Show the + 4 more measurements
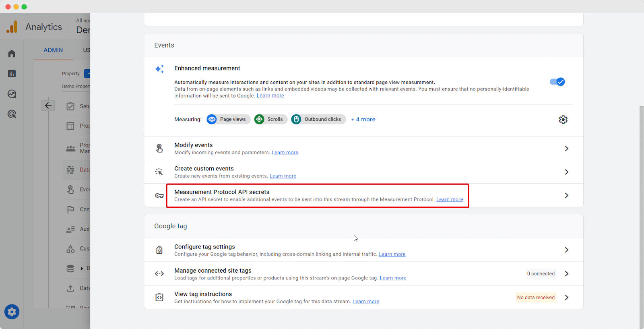The image size is (644, 329). coord(363,119)
